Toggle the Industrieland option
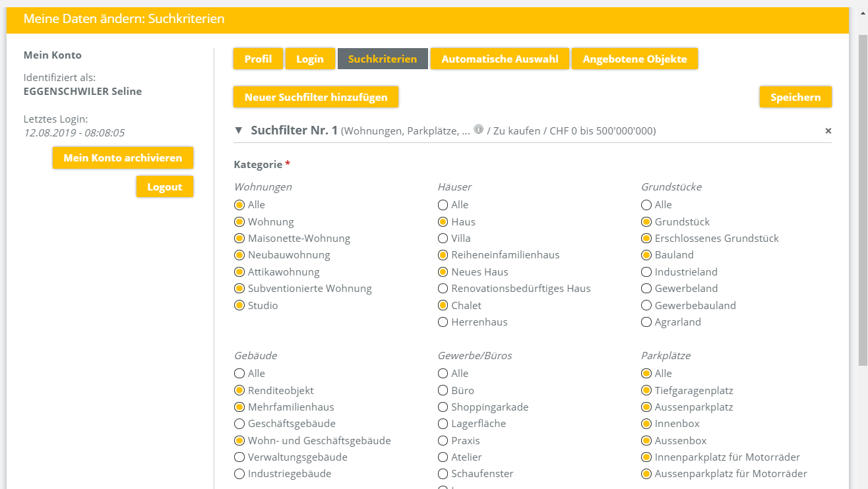Screen dimensions: 868x489 click(x=646, y=272)
